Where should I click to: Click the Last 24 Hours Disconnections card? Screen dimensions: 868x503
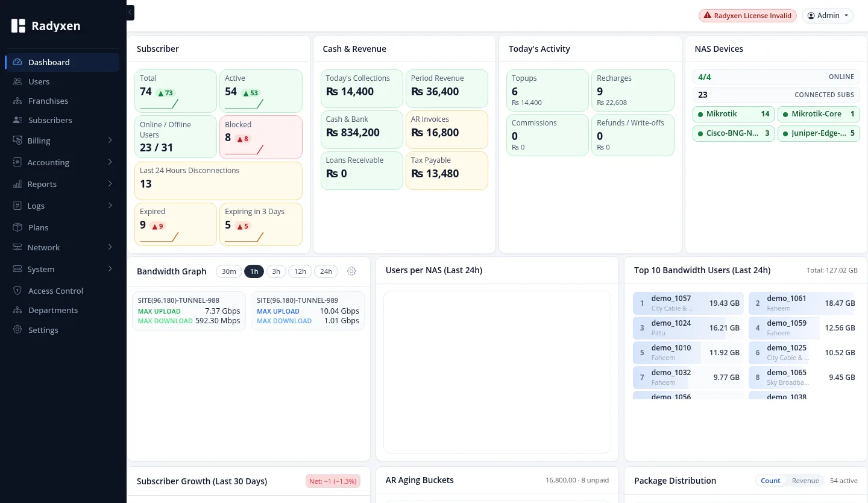[x=218, y=181]
